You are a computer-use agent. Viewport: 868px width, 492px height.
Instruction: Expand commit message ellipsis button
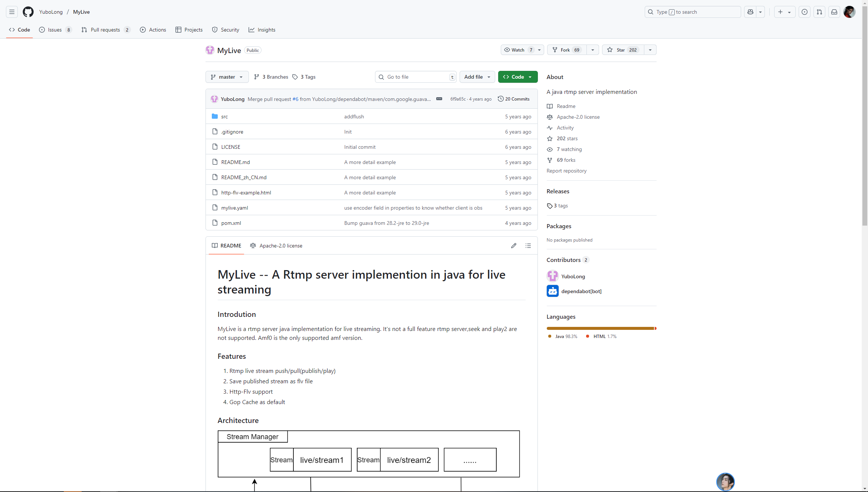(439, 99)
